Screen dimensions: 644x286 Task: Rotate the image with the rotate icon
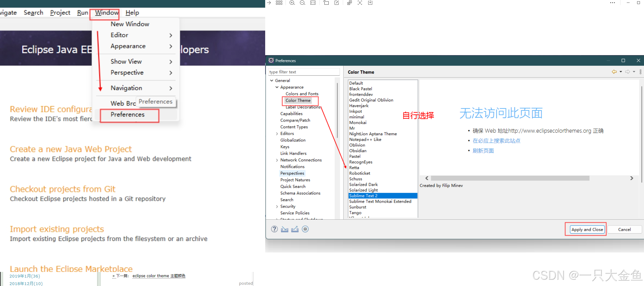coord(326,3)
